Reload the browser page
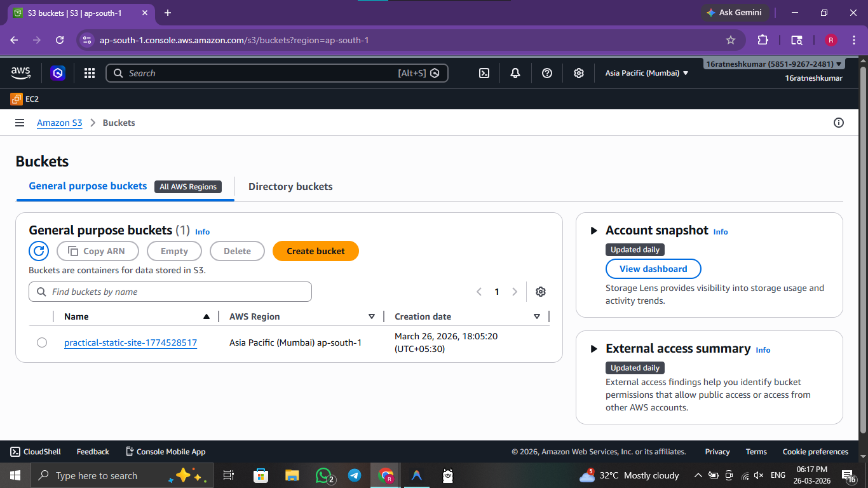This screenshot has width=868, height=488. click(x=60, y=40)
